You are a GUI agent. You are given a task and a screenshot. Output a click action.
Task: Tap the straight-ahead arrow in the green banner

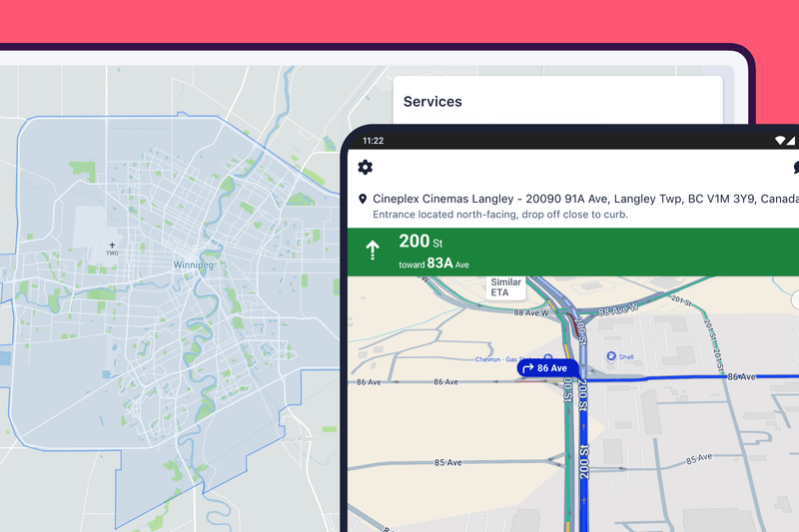point(373,250)
